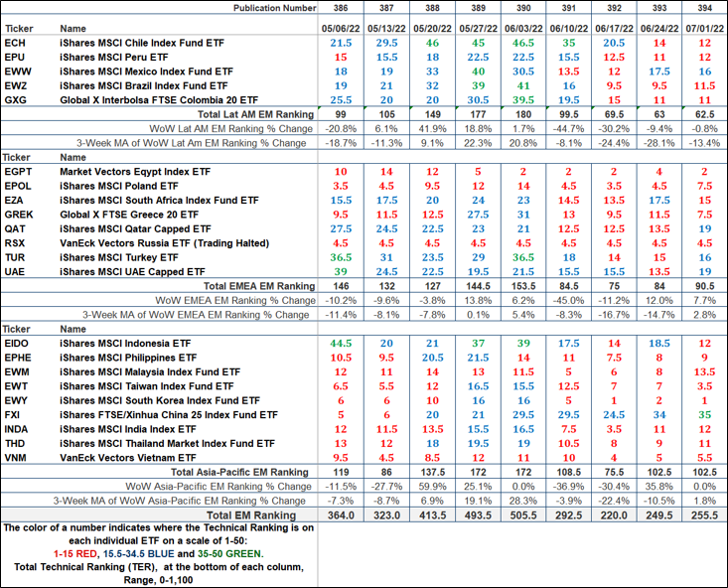
Task: Click the THD ticker cell
Action: (x=14, y=444)
